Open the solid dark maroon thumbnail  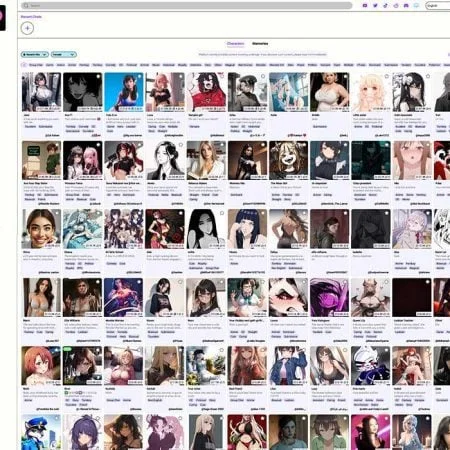point(412,297)
